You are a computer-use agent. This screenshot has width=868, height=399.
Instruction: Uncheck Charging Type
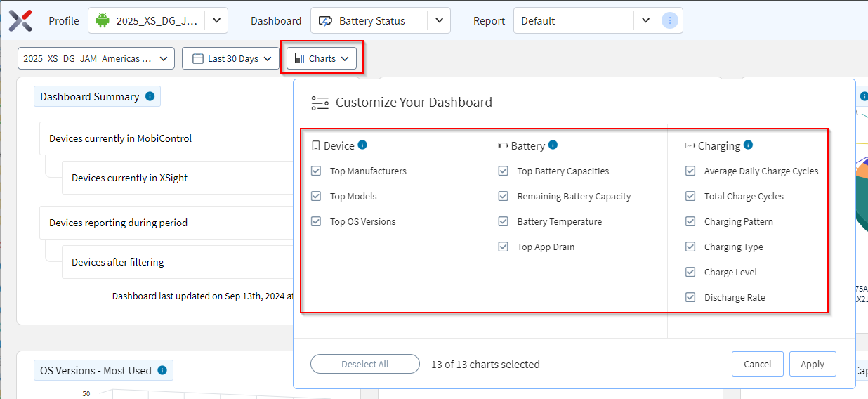click(690, 247)
